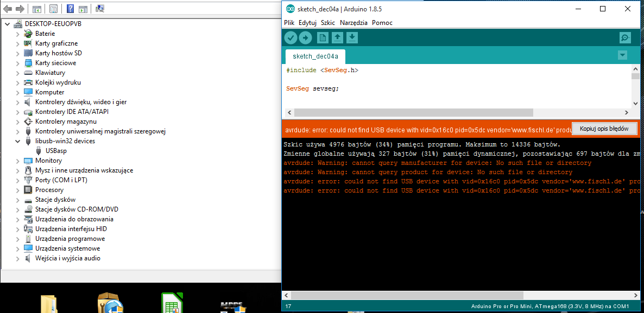Open the LibreOffice Calc desktop icon
This screenshot has height=313, width=644.
(172, 303)
